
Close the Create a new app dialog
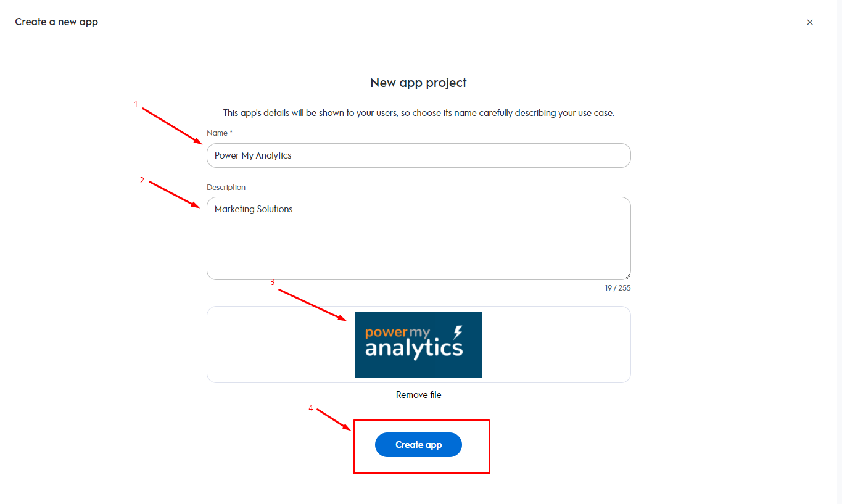810,22
